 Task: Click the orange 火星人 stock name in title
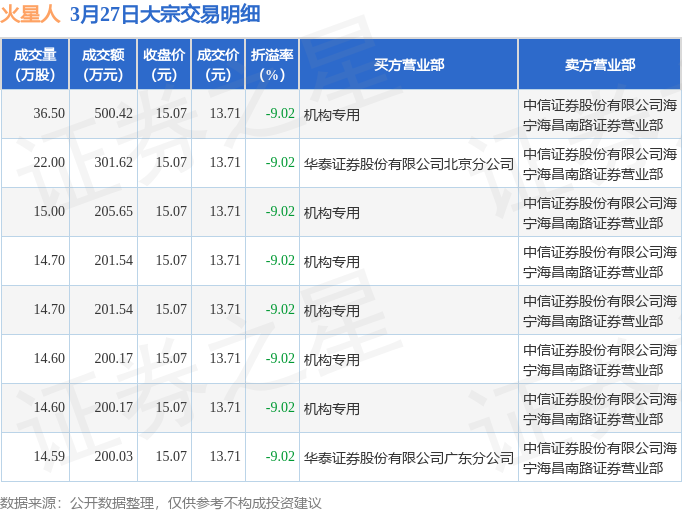30,14
